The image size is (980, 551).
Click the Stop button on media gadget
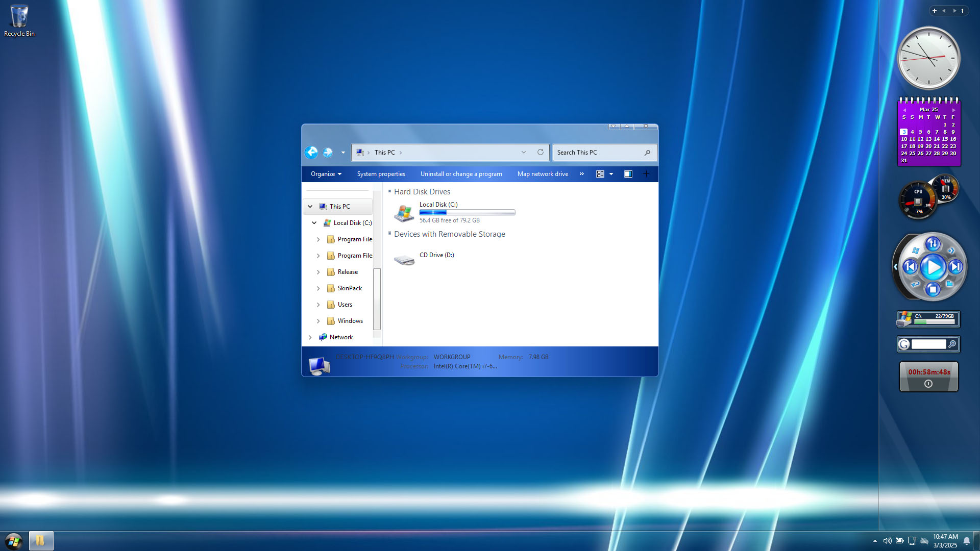click(933, 290)
